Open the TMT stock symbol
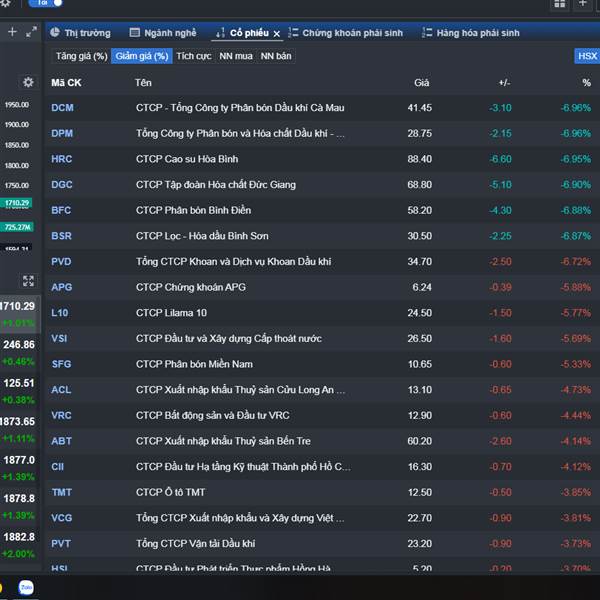The height and width of the screenshot is (600, 600). (x=62, y=492)
